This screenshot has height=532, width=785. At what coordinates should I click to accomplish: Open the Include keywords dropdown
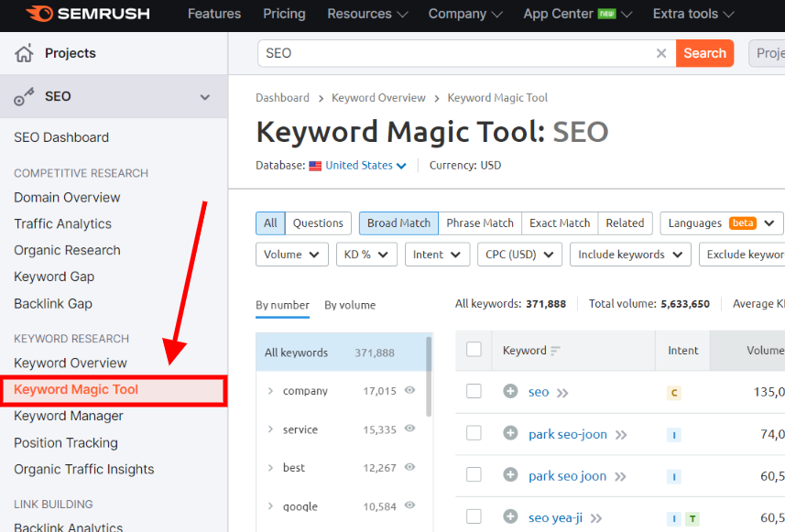630,255
